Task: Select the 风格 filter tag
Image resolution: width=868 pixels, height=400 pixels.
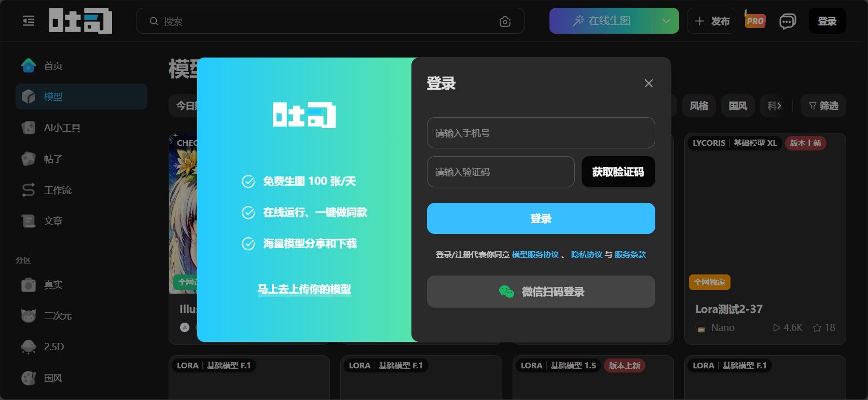Action: tap(699, 106)
